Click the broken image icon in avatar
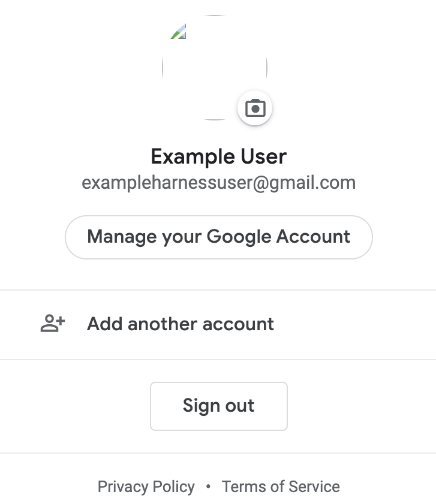 178,31
